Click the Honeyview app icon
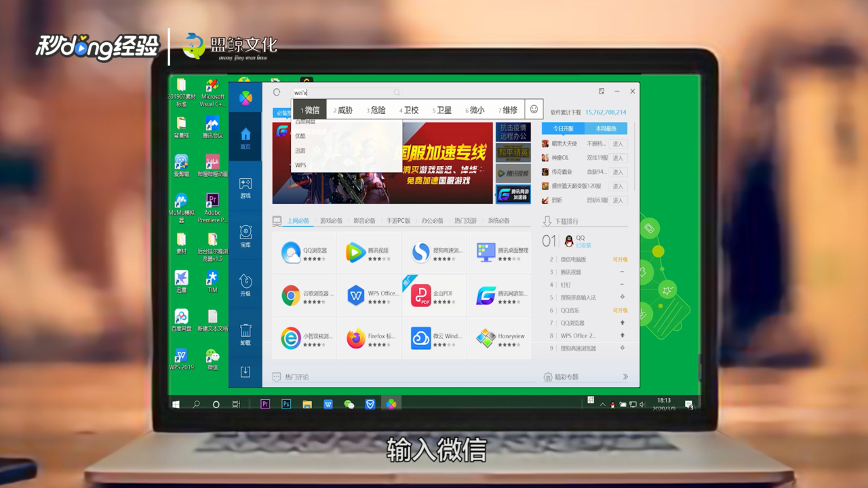 (x=486, y=338)
